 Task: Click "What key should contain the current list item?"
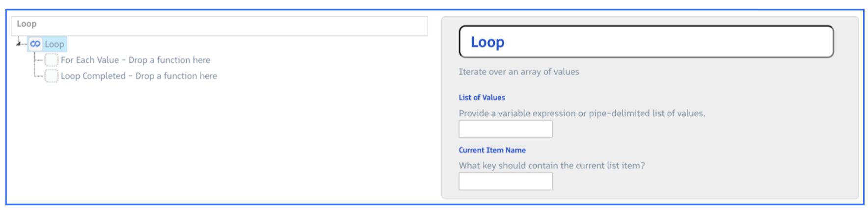coord(551,165)
